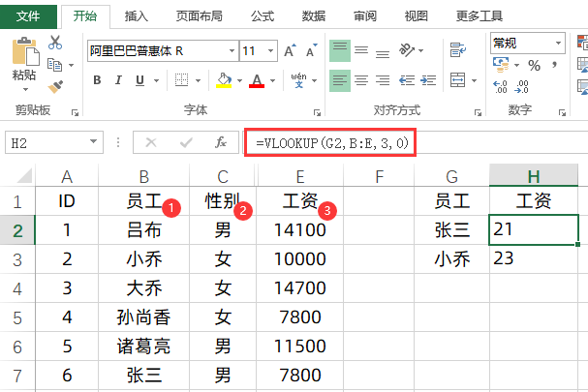Viewport: 588px width, 392px height.
Task: Open 更多工具 tab
Action: pos(479,16)
